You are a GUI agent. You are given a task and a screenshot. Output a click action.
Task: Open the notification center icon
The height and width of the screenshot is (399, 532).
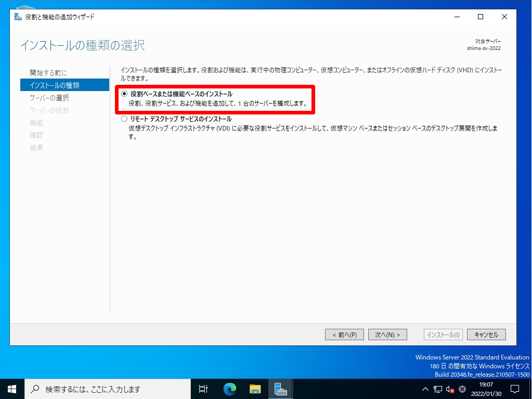[515, 389]
